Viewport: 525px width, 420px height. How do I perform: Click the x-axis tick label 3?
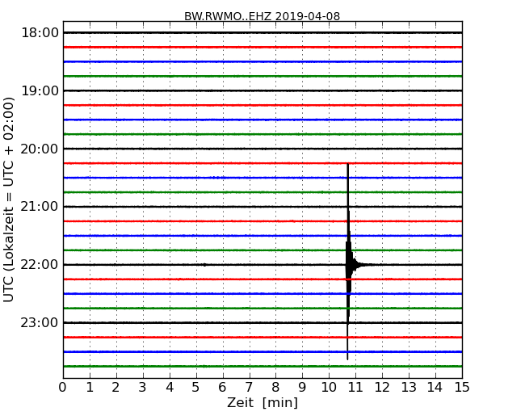[x=143, y=388]
